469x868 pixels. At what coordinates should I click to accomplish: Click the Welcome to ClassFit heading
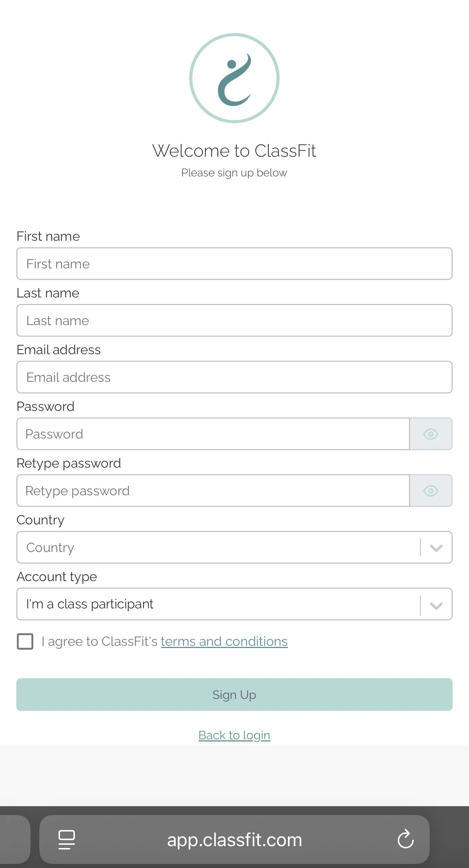(234, 151)
